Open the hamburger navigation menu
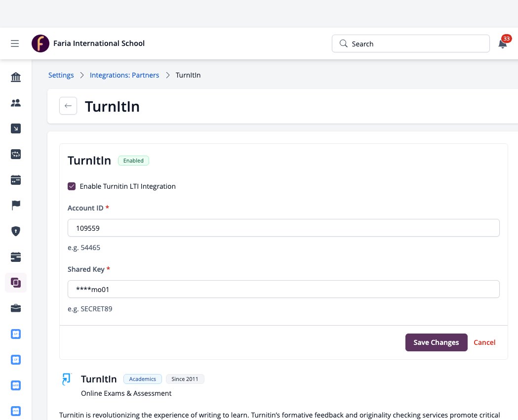518x420 pixels. (15, 43)
